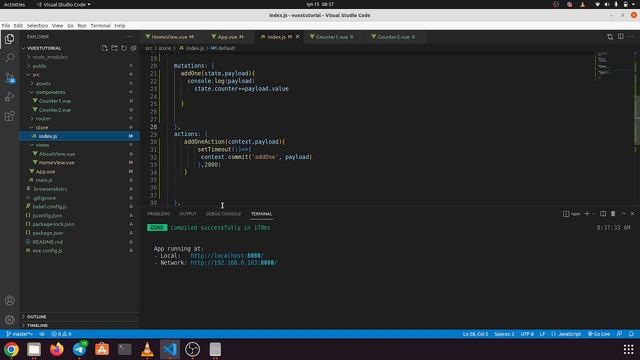This screenshot has width=640, height=360.
Task: Launch Google Chrome from the dock
Action: [11, 349]
